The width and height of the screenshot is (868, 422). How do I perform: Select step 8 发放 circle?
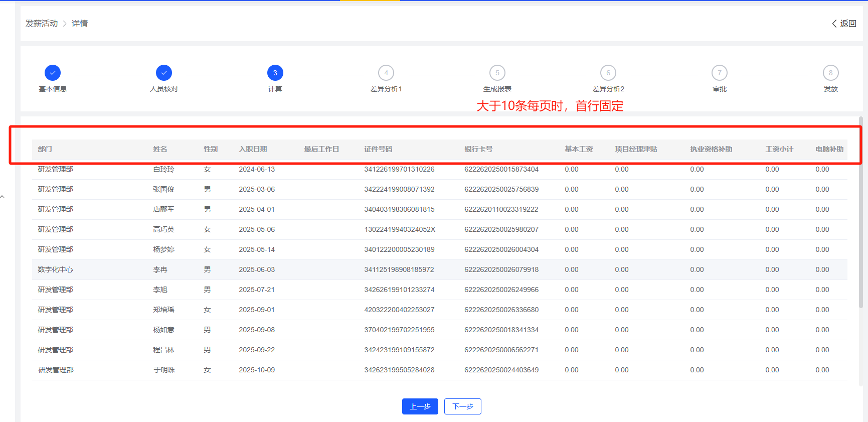[830, 73]
